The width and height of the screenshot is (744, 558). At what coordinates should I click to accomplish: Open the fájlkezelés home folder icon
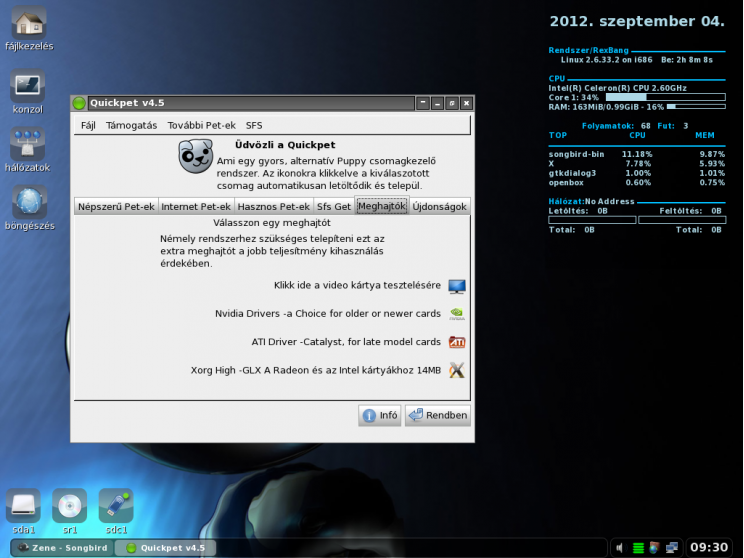(x=29, y=23)
